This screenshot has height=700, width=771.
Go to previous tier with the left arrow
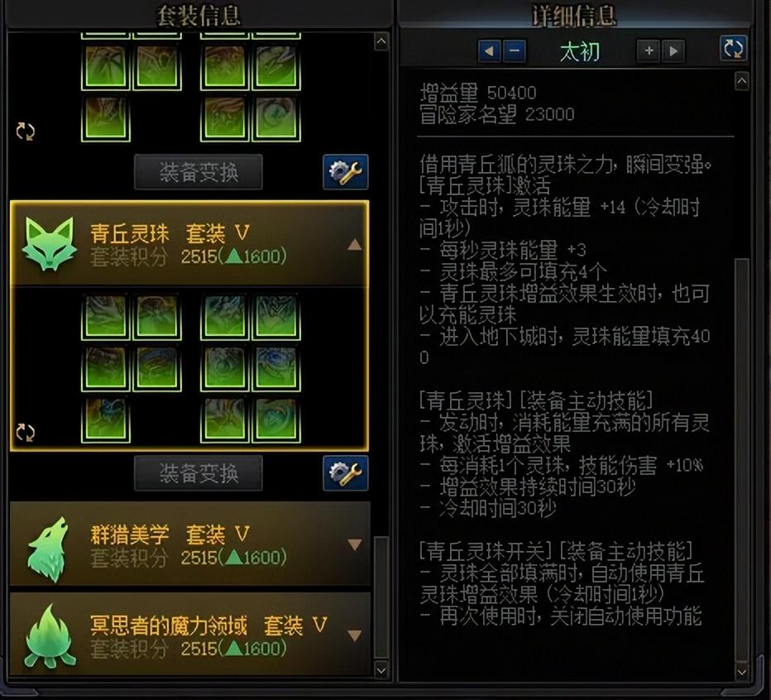pyautogui.click(x=489, y=50)
